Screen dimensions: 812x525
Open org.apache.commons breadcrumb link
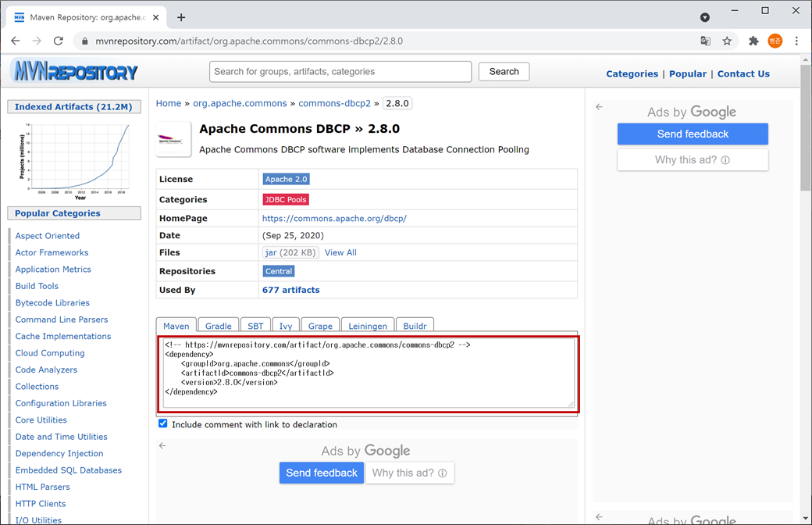tap(240, 103)
